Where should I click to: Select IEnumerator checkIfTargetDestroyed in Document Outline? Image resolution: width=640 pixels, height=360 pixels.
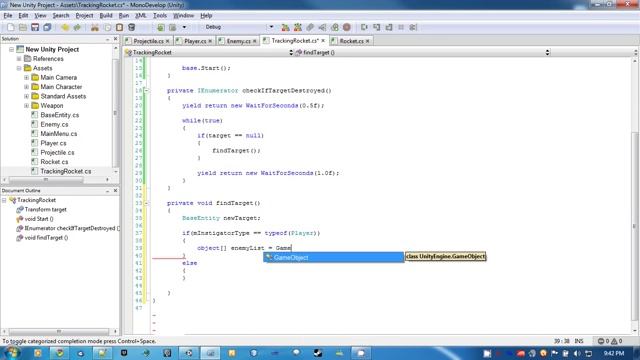71,228
